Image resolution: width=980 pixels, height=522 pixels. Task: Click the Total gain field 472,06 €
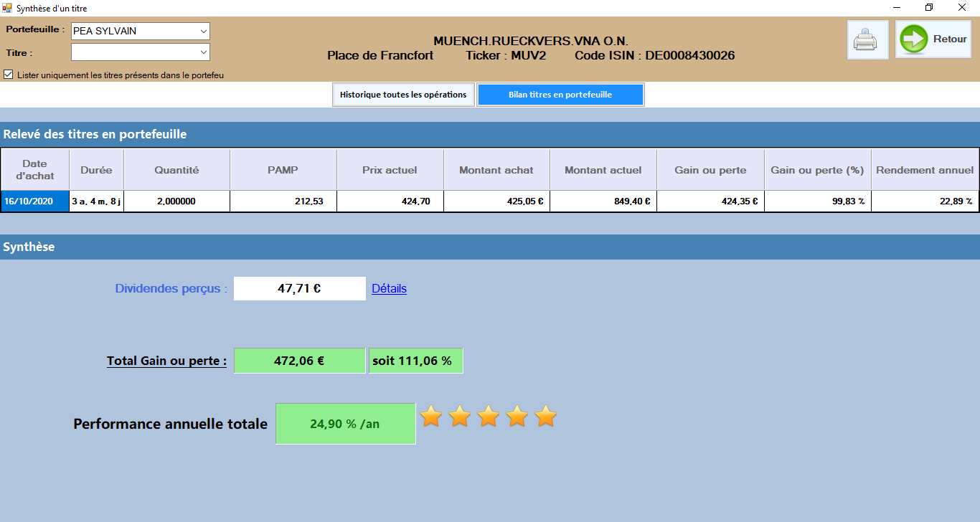(300, 361)
